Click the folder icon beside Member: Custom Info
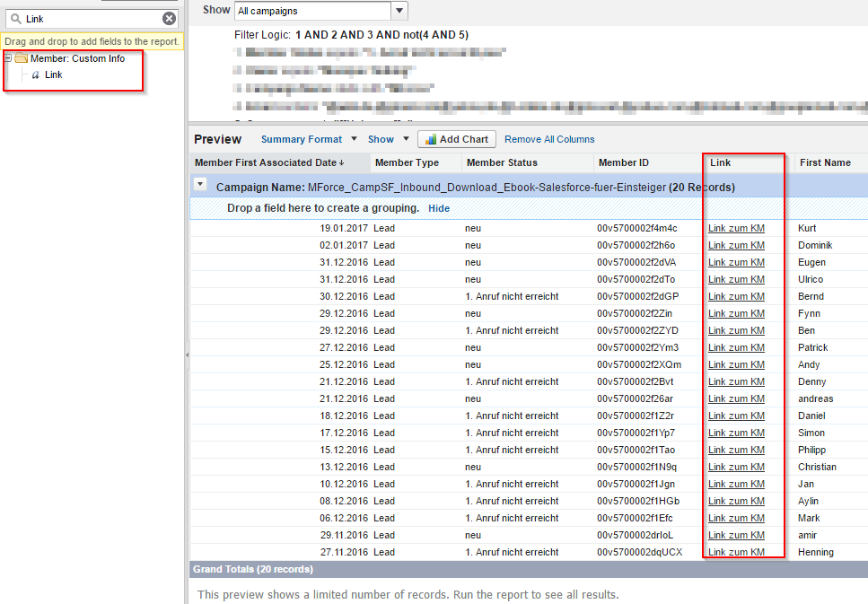Screen dimensions: 868x604 pos(21,58)
